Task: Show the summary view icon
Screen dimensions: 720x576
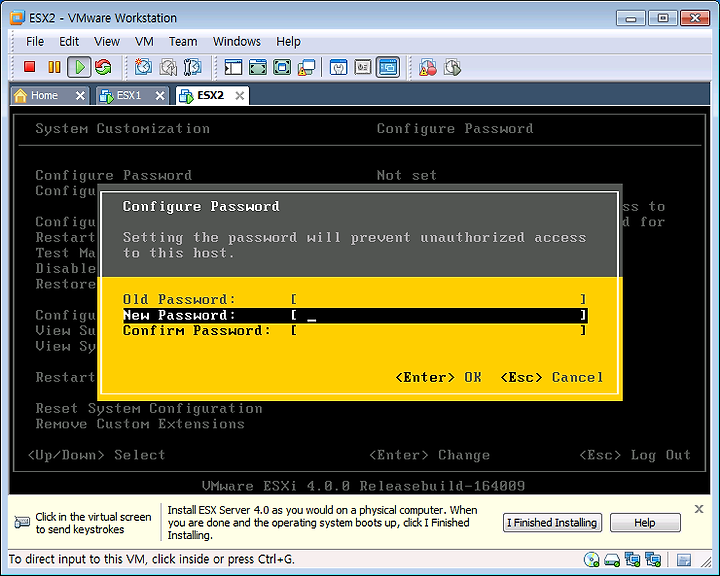Action: (x=338, y=68)
